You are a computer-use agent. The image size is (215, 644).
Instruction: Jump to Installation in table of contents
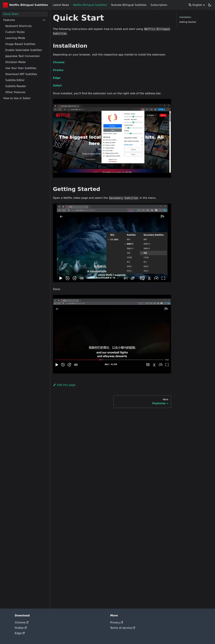click(185, 17)
